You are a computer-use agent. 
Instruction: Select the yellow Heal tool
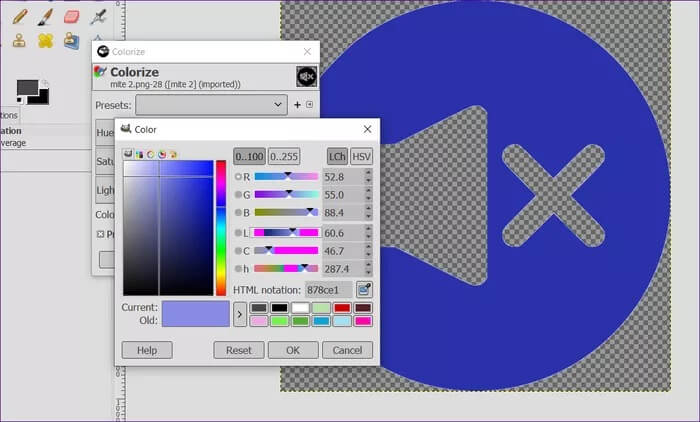pos(46,41)
